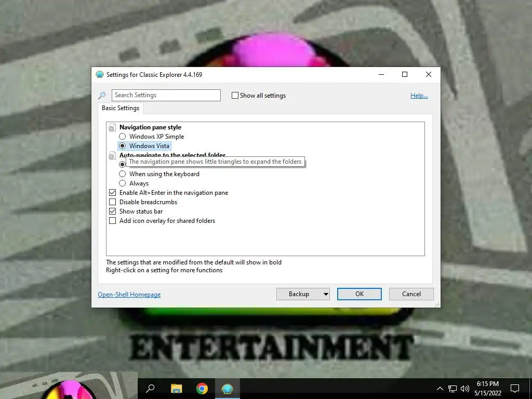The height and width of the screenshot is (399, 532).
Task: Select the Windows Vista radio option
Action: [123, 146]
